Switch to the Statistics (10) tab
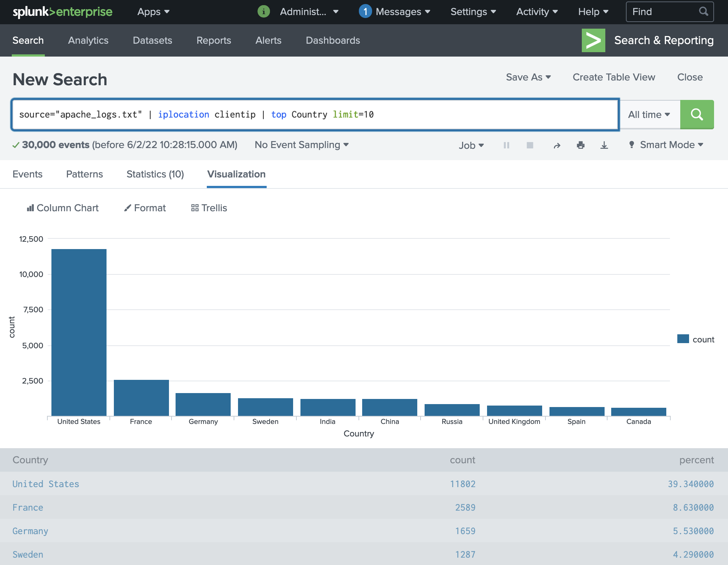This screenshot has height=565, width=728. [x=155, y=174]
